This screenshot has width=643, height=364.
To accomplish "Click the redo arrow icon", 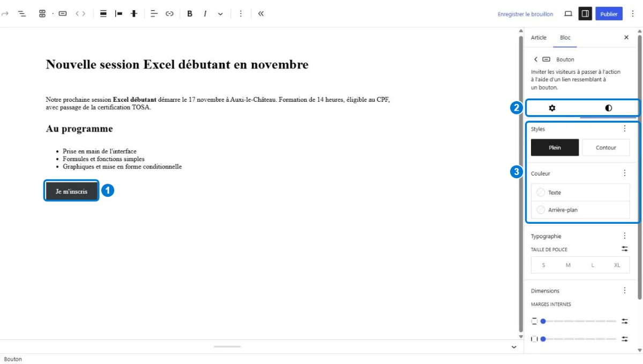I will pos(5,14).
